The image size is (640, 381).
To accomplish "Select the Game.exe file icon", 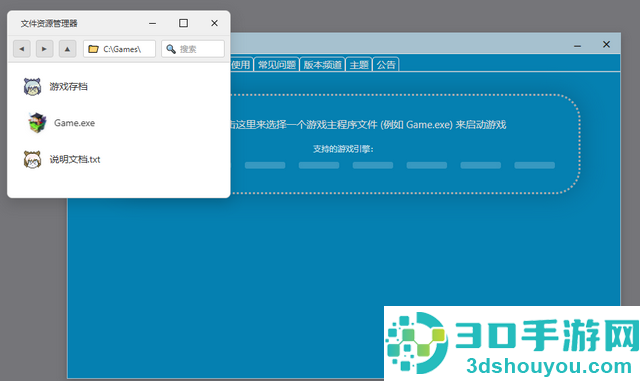I will (37, 123).
